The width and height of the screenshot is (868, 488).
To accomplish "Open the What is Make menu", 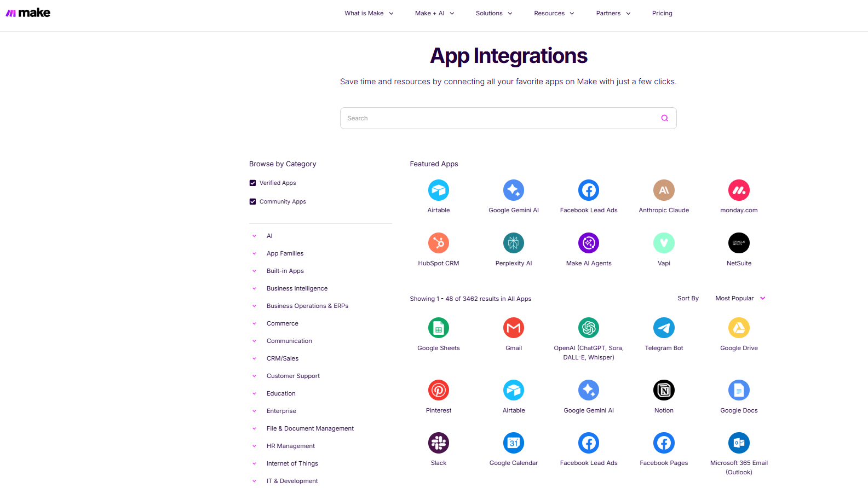I will click(x=369, y=13).
